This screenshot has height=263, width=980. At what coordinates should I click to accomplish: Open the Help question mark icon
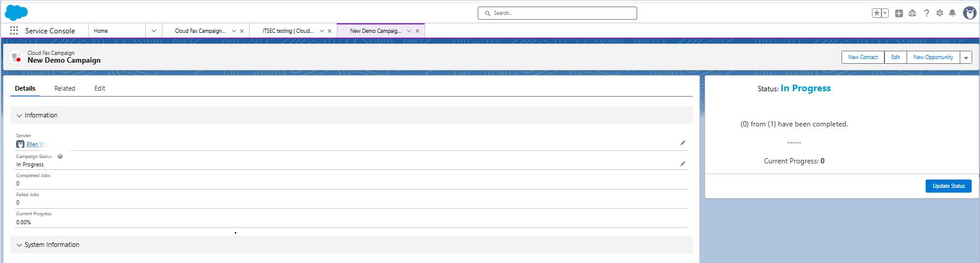point(926,13)
